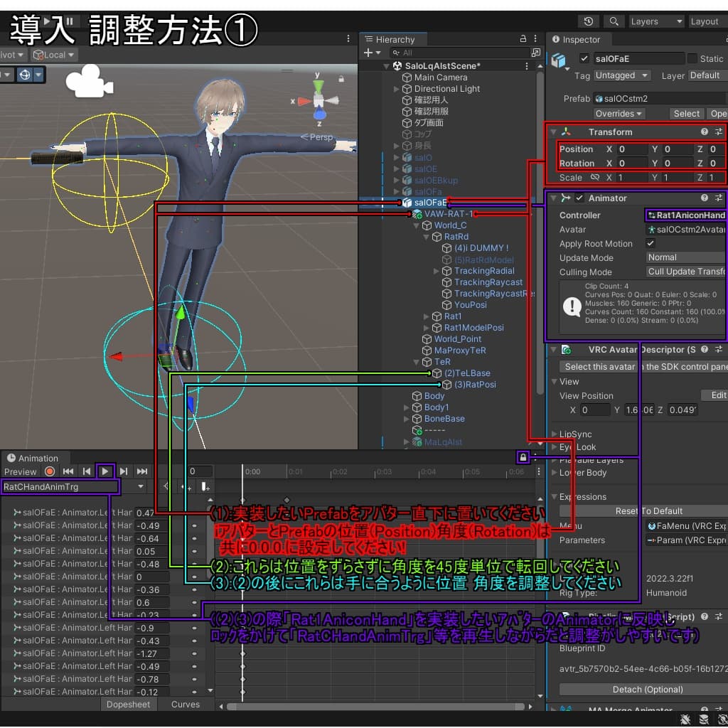Open Transform component preset settings icon

[x=719, y=132]
